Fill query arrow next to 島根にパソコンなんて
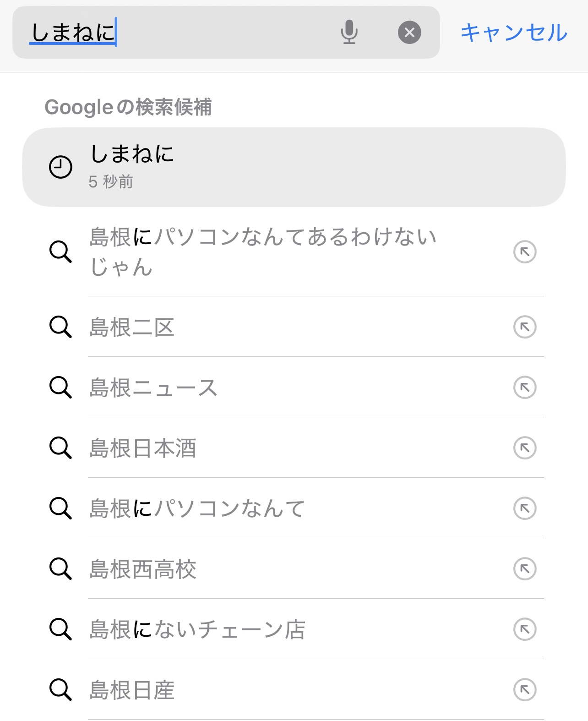The image size is (588, 721). pos(525,508)
